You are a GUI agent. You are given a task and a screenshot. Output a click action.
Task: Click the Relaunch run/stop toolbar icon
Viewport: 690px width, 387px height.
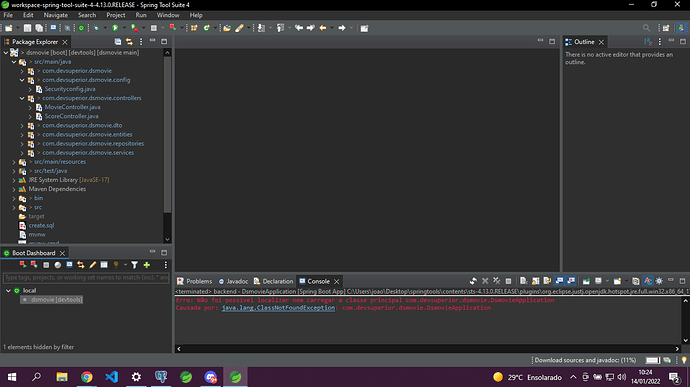pyautogui.click(x=173, y=28)
